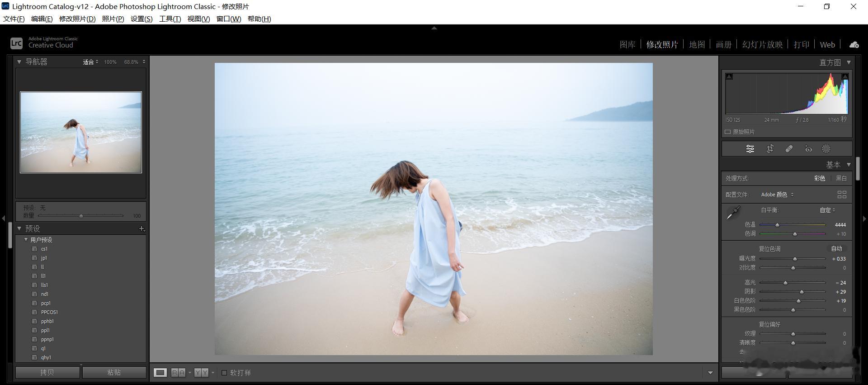The image size is (868, 385).
Task: Collapse the 导航器 navigator panel
Action: click(x=19, y=62)
